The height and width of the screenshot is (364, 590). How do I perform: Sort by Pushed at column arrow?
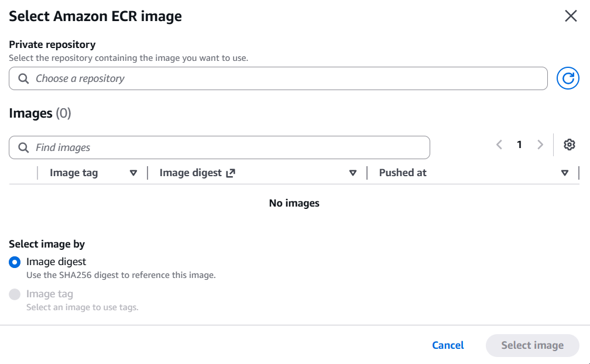pos(565,173)
